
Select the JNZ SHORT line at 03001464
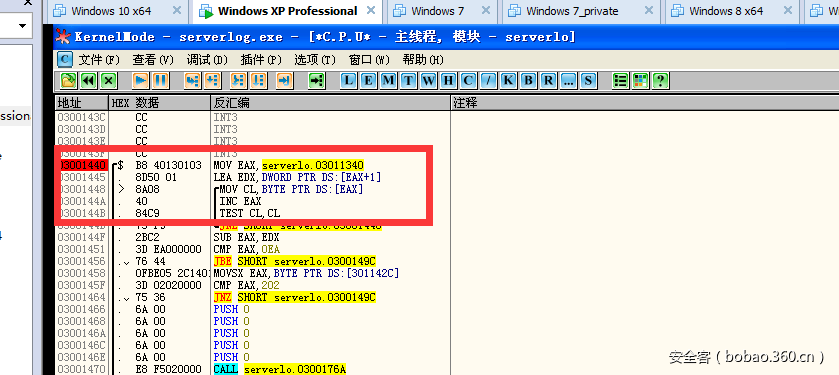coord(294,297)
